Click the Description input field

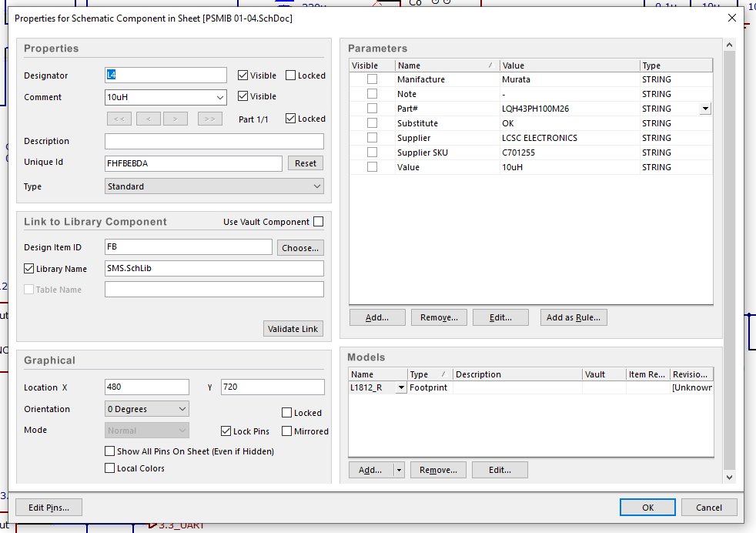click(214, 141)
